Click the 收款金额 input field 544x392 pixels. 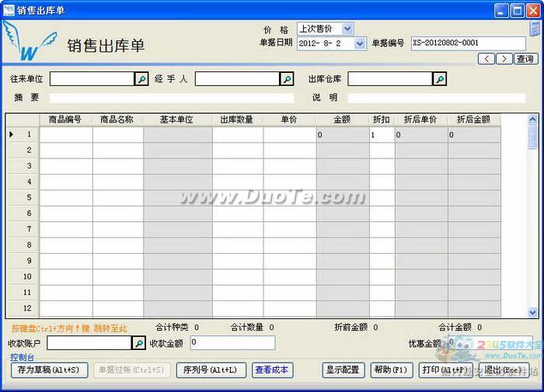pyautogui.click(x=232, y=343)
